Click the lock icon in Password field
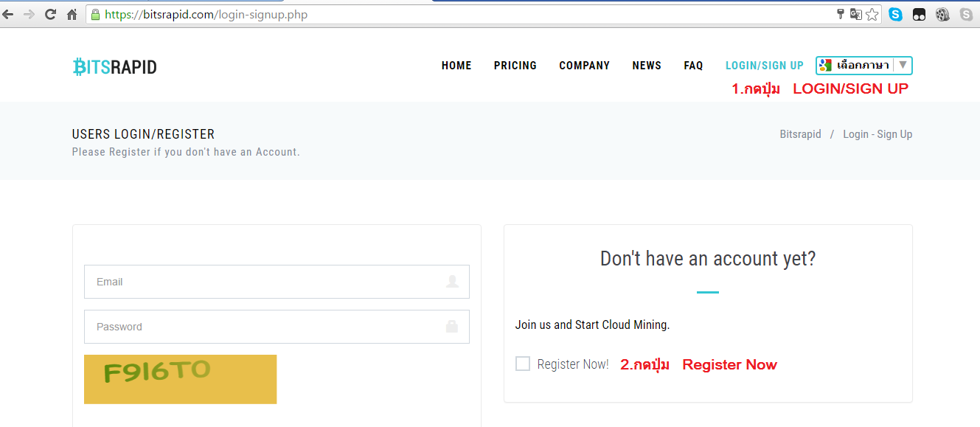 [x=452, y=326]
